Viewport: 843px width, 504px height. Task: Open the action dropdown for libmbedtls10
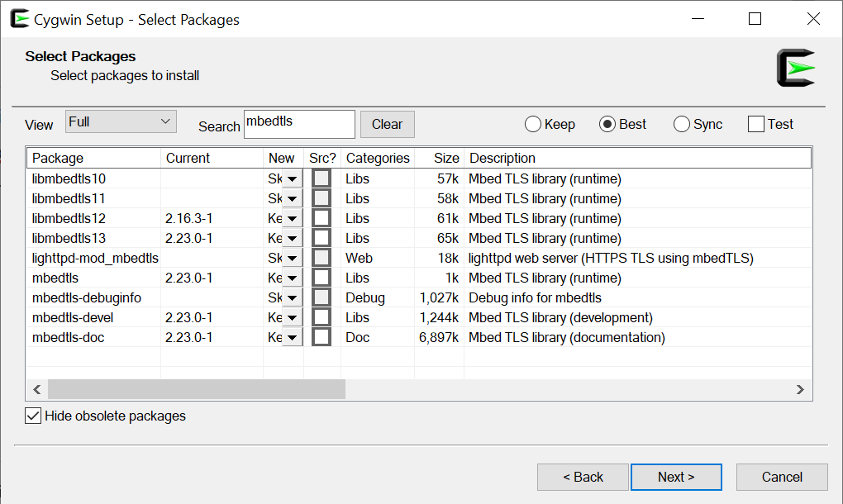coord(293,178)
